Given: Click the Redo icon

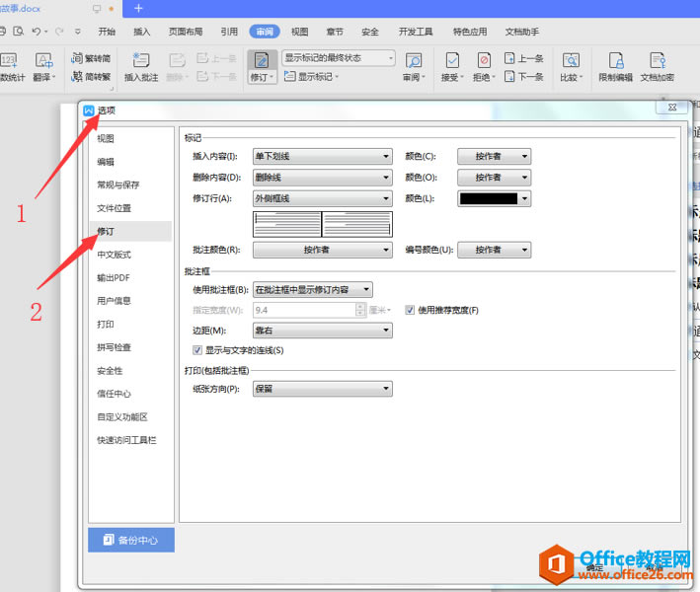Looking at the screenshot, I should pos(59,32).
